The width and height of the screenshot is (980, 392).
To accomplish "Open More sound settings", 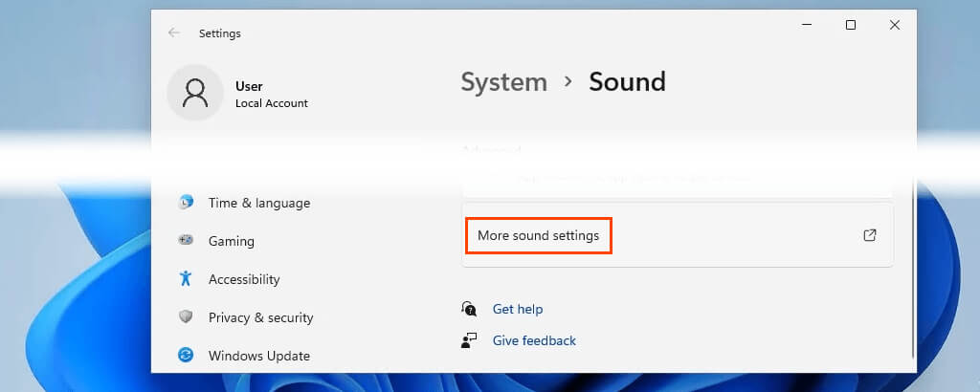I will click(539, 235).
